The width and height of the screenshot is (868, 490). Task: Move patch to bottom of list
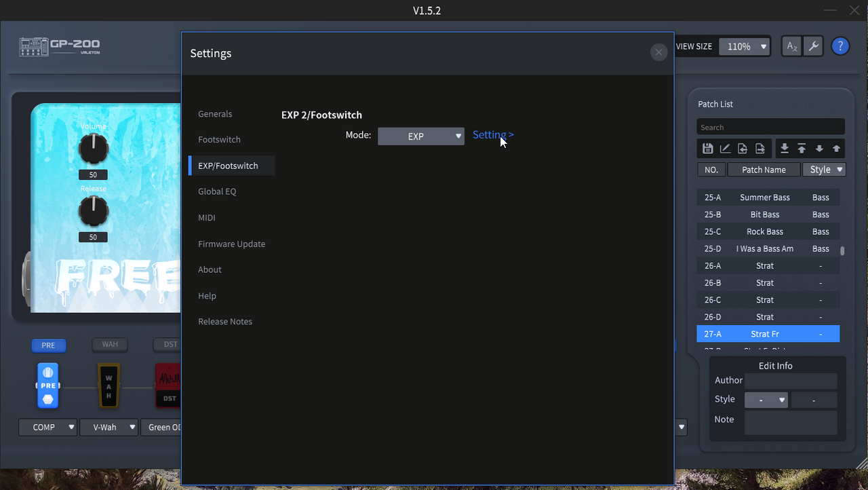(785, 149)
